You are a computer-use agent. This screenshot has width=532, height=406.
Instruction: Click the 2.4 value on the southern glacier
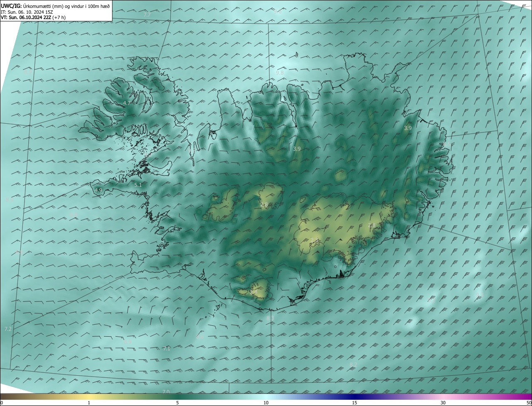(x=254, y=293)
